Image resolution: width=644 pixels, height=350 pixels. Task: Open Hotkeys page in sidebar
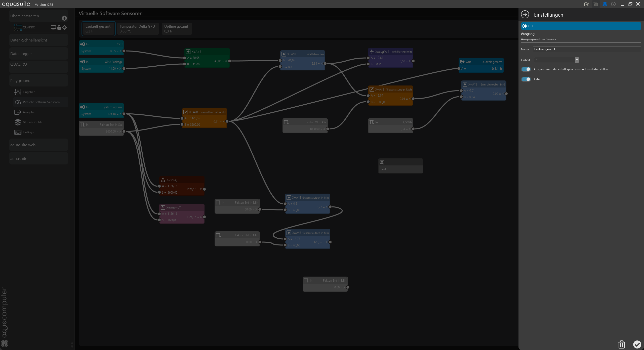point(28,132)
